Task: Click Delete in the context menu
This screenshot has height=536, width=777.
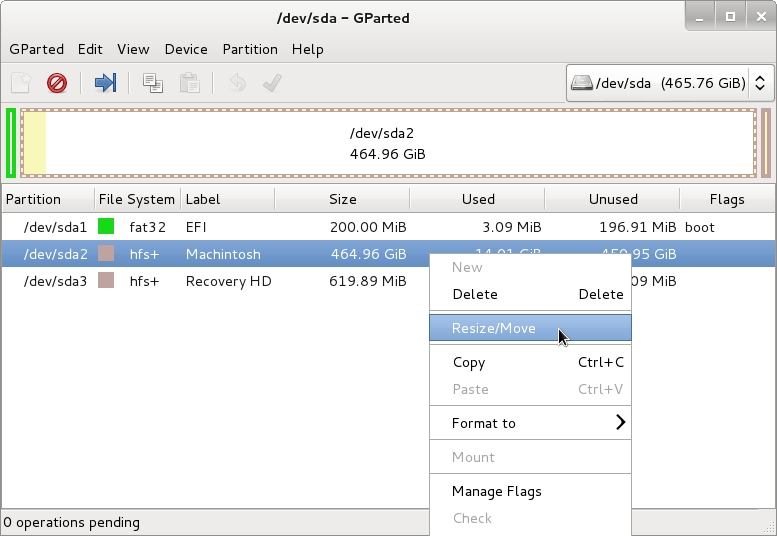Action: tap(475, 294)
